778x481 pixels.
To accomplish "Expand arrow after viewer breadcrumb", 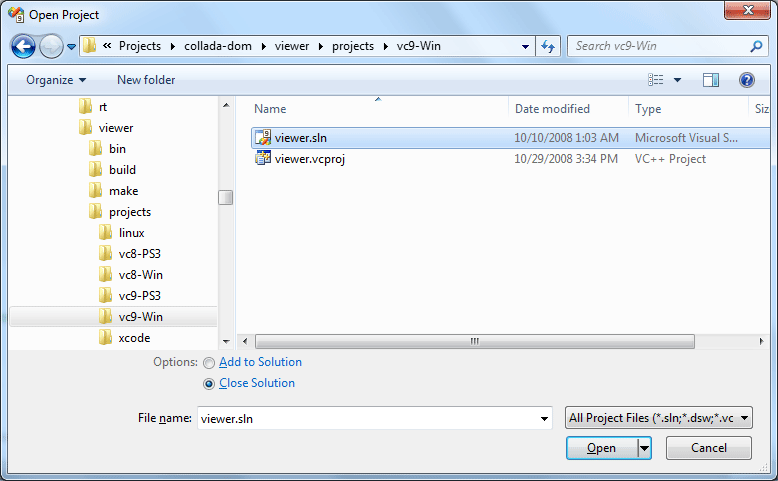I will (x=321, y=46).
